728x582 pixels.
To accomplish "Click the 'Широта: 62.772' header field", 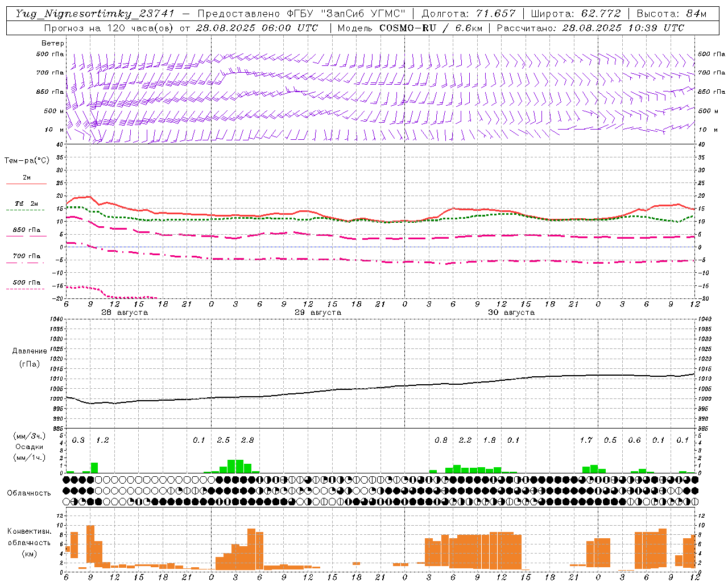I will pyautogui.click(x=576, y=14).
